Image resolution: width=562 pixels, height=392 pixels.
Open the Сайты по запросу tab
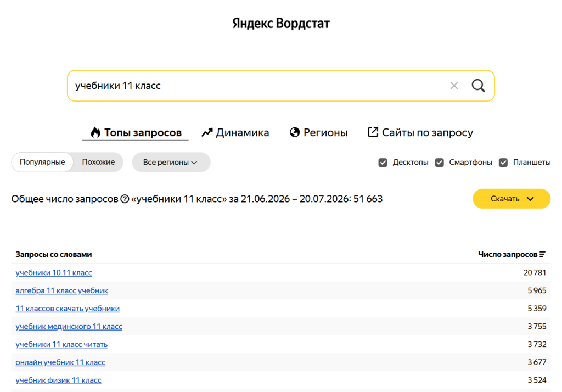[x=420, y=132]
